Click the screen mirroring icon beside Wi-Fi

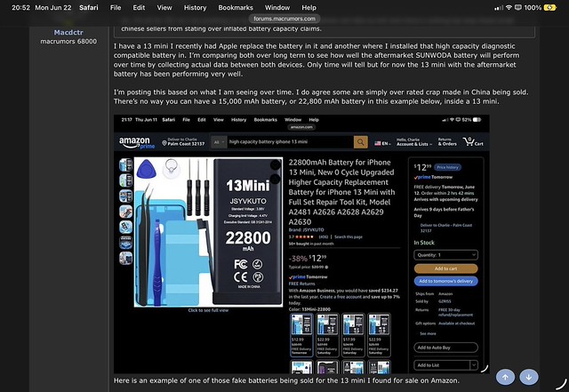518,8
